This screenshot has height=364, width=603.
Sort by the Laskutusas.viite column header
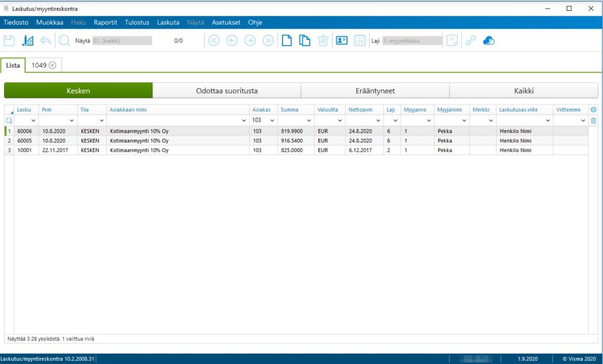click(x=525, y=110)
